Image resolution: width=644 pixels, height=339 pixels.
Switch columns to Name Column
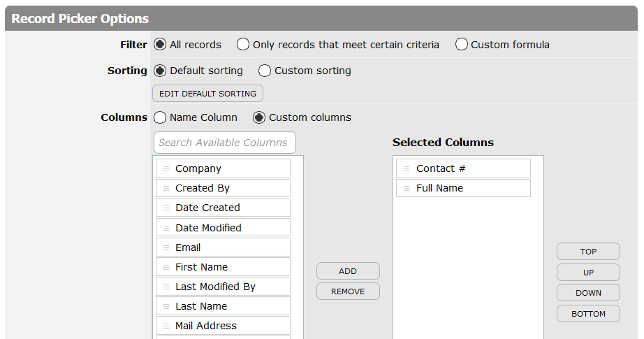click(160, 117)
